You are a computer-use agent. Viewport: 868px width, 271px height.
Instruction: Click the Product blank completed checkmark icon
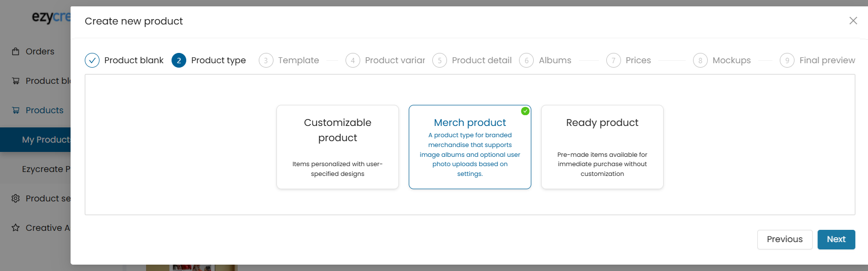(x=92, y=60)
